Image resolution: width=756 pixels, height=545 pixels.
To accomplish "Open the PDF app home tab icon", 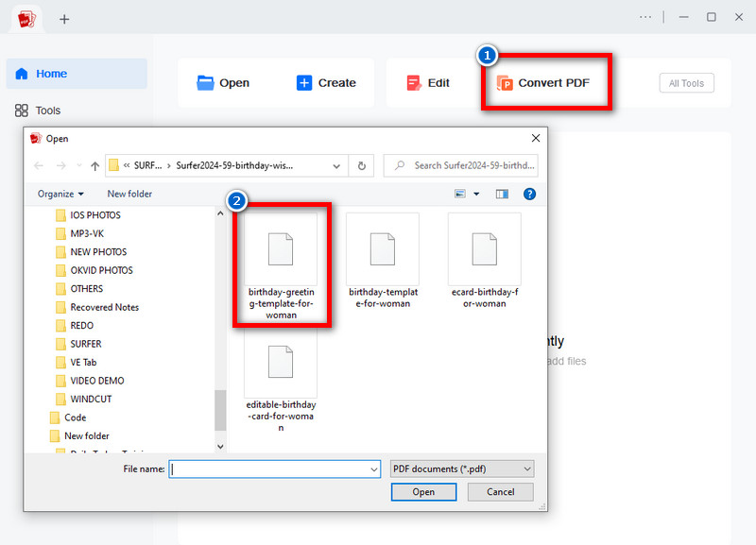I will coord(26,19).
